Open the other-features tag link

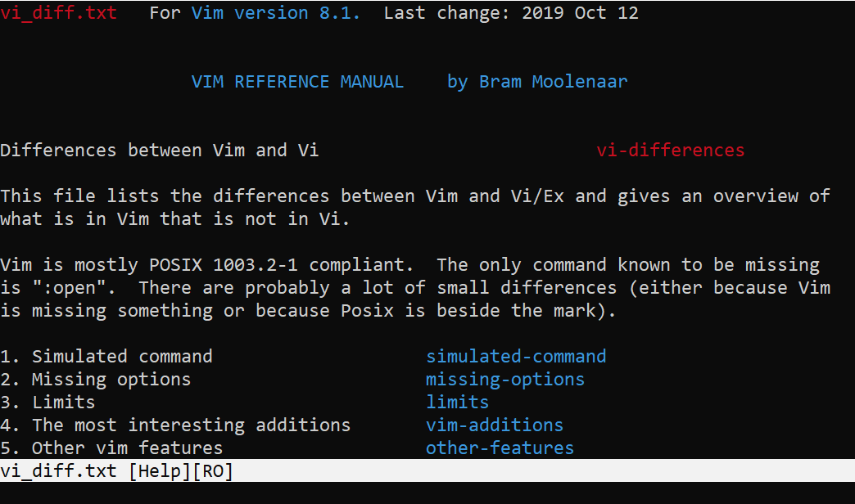click(x=500, y=448)
